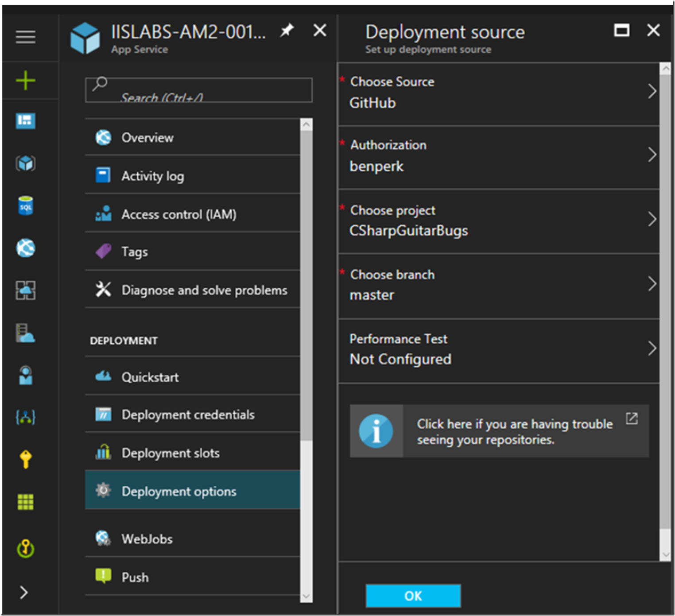
Task: Click the Diagnose wrench icon
Action: pos(103,289)
